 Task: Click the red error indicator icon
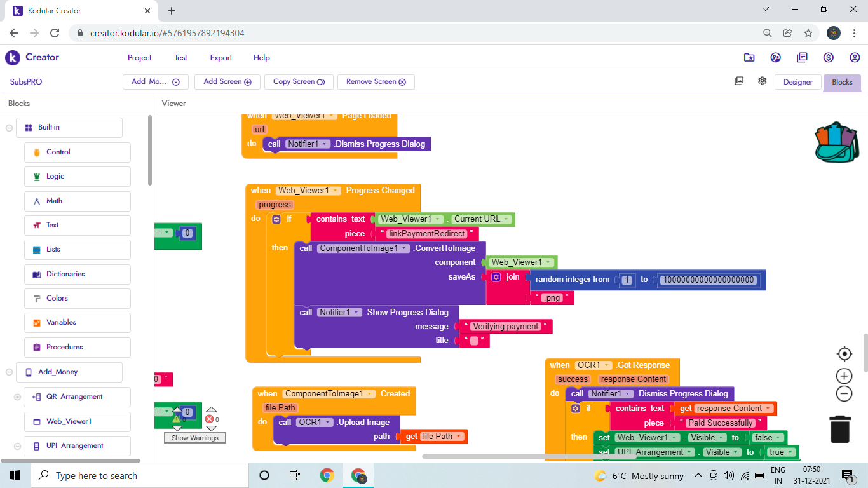click(x=209, y=419)
